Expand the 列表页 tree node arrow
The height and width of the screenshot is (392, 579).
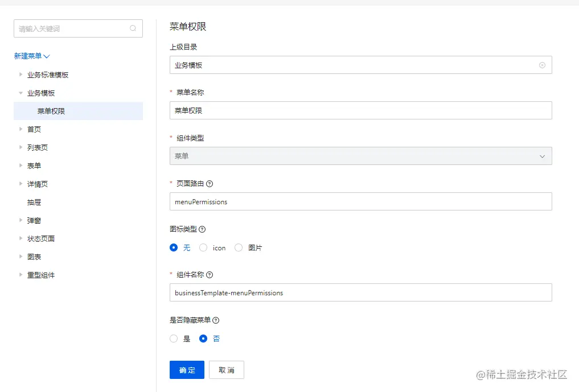[20, 147]
